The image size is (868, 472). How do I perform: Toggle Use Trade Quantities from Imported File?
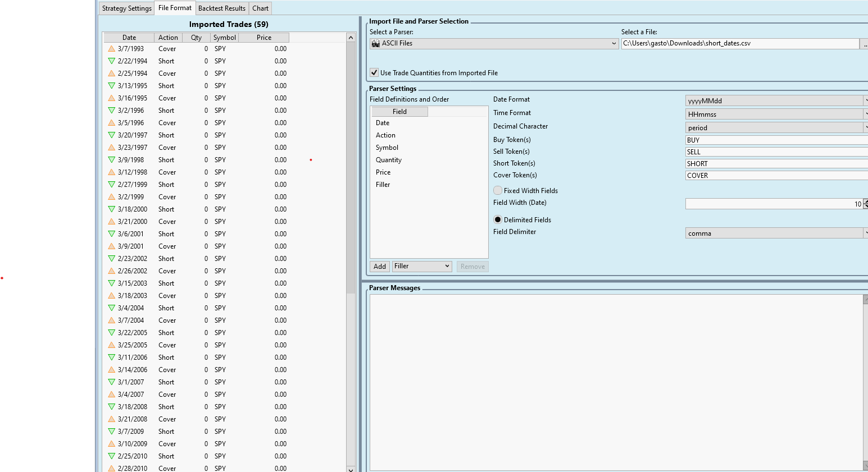[x=374, y=72]
